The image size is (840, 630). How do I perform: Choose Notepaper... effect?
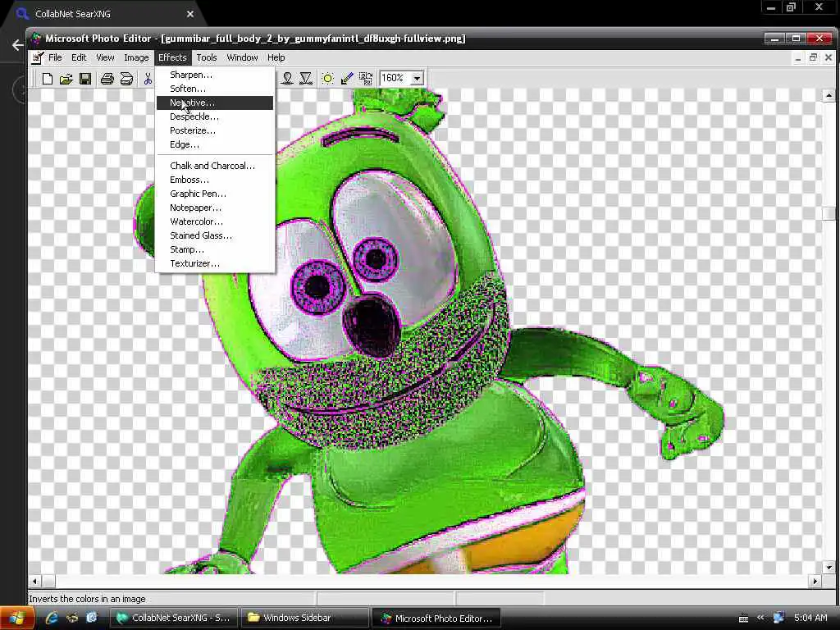tap(215, 208)
